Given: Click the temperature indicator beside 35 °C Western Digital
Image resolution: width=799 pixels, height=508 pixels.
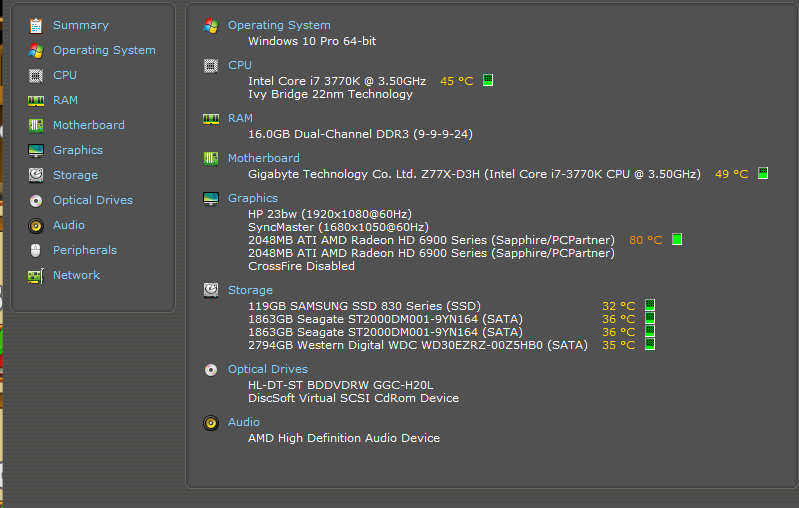Looking at the screenshot, I should coord(650,344).
